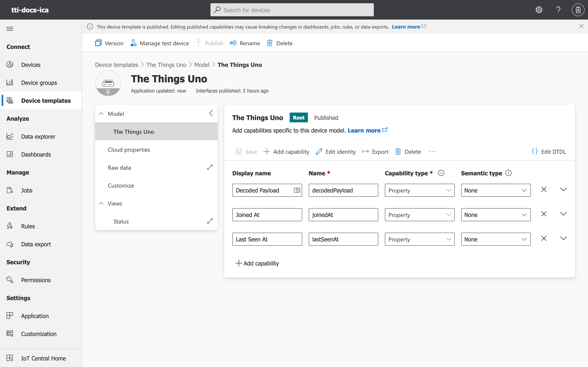Screen dimensions: 588x367
Task: Collapse the Model side panel arrow
Action: [211, 113]
